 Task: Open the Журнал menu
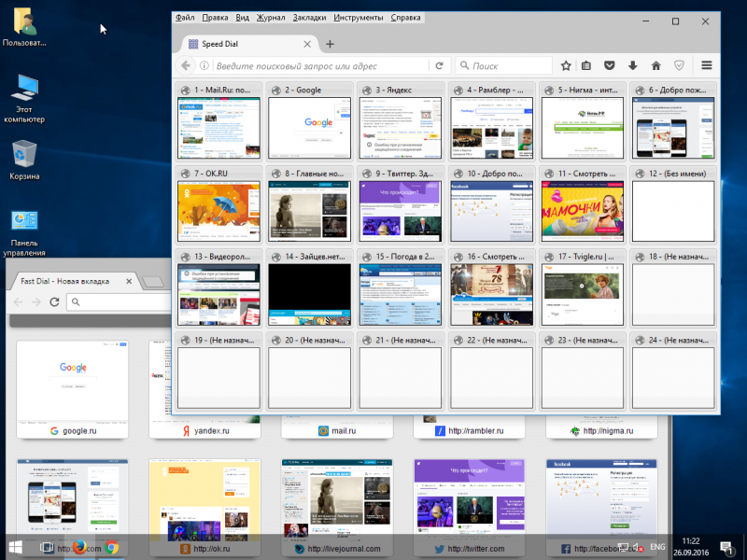point(271,18)
